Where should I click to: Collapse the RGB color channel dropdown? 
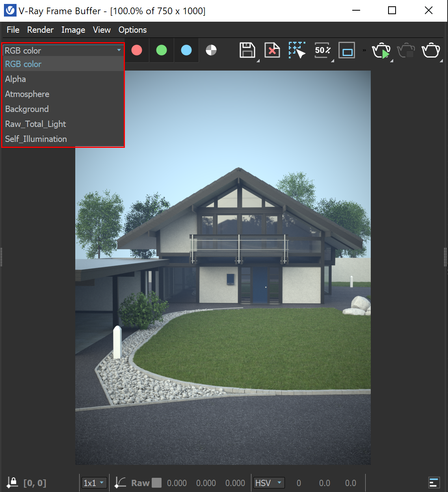63,50
